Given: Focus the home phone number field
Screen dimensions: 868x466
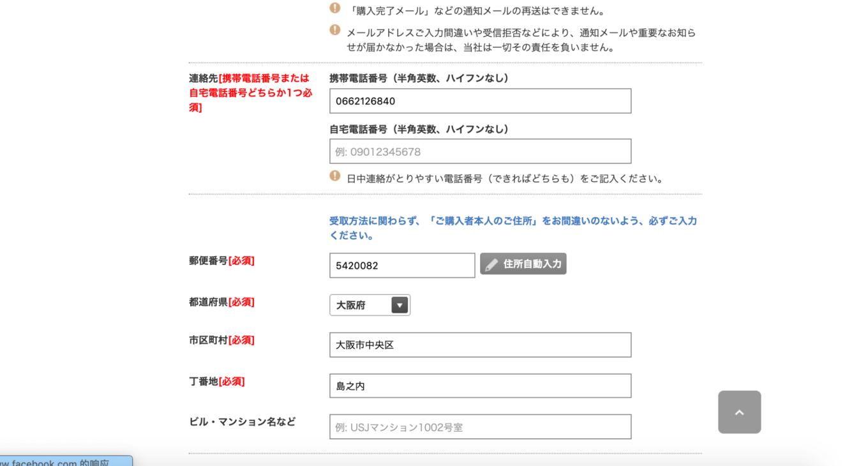Looking at the screenshot, I should [x=480, y=151].
